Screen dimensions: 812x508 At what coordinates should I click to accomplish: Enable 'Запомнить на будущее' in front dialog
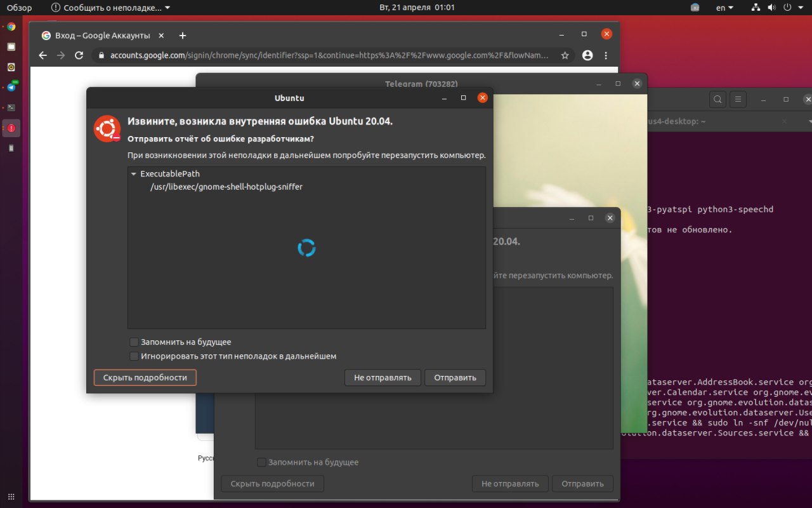click(134, 342)
